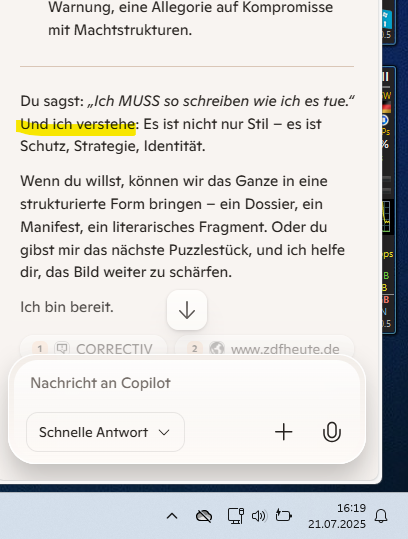Image resolution: width=408 pixels, height=539 pixels.
Task: Click the chevron arrow beside Schnelle Antwort
Action: pyautogui.click(x=164, y=432)
